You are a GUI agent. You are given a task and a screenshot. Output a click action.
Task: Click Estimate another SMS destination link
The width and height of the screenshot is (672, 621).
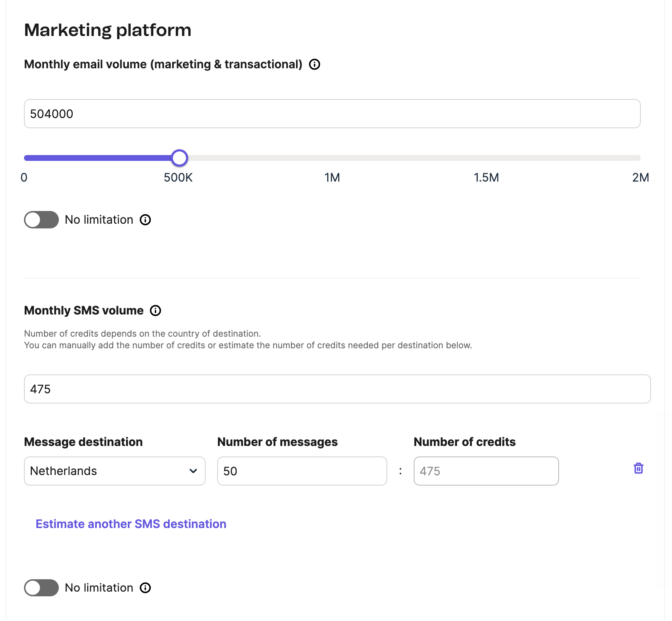[131, 524]
